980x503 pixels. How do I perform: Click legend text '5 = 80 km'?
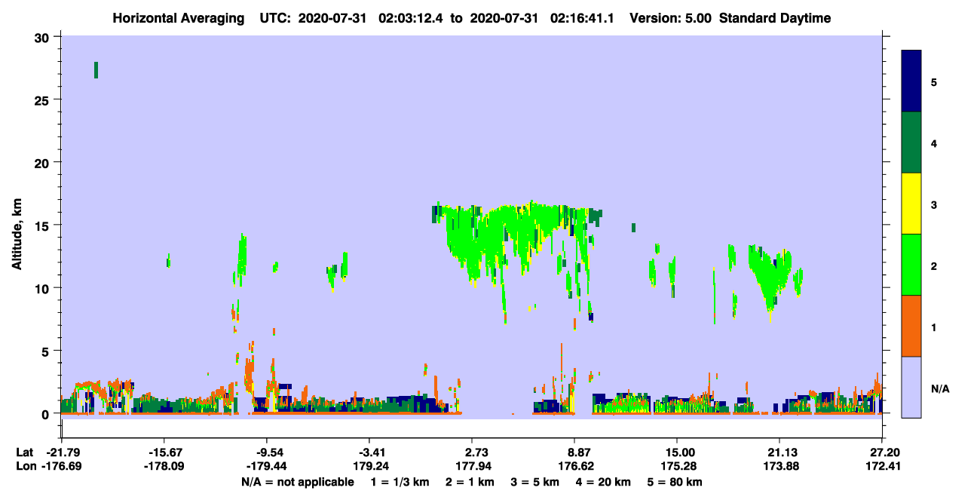[675, 482]
